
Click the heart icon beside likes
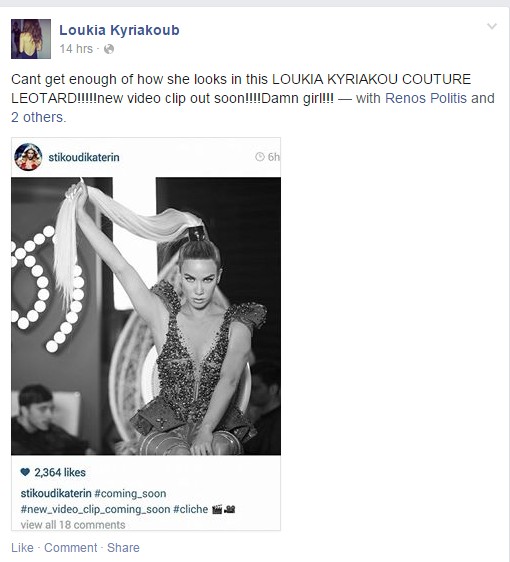pyautogui.click(x=25, y=472)
